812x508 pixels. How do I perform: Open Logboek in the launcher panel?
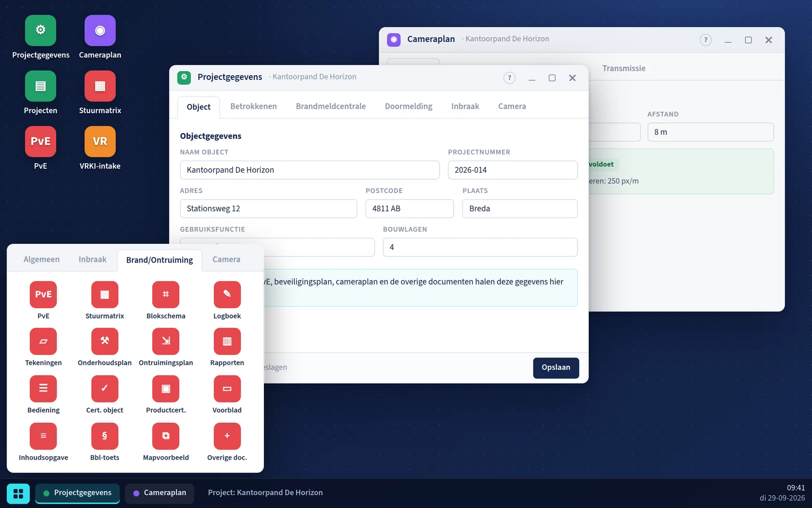(227, 301)
